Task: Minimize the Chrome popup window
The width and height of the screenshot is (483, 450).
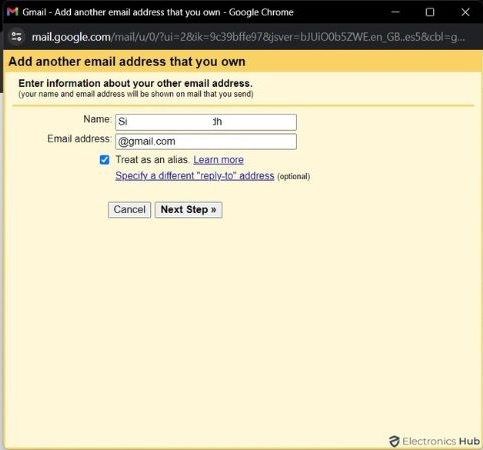Action: (395, 12)
